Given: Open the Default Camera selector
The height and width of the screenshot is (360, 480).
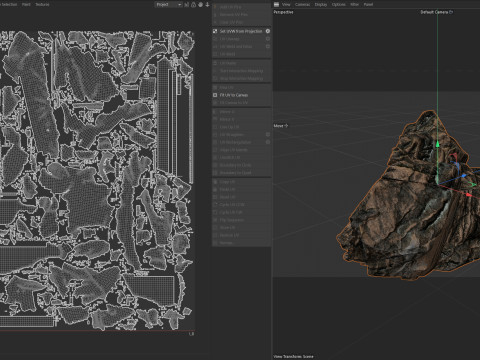Looking at the screenshot, I should (437, 12).
